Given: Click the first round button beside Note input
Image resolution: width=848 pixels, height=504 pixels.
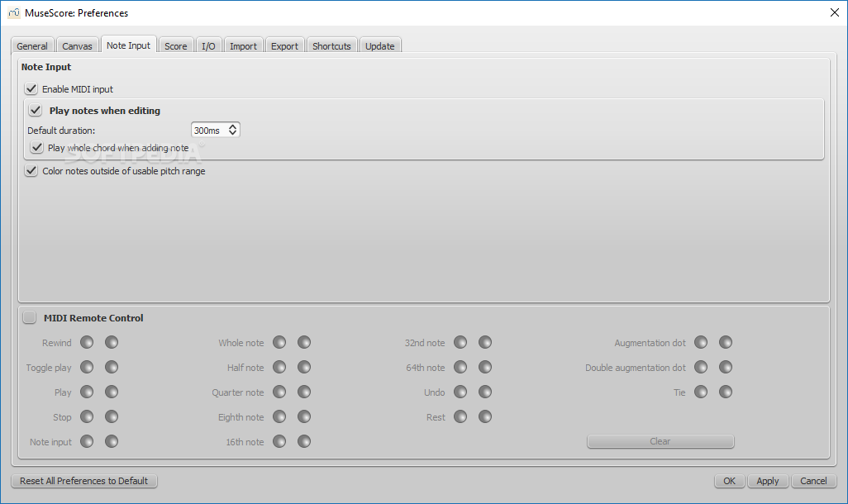Looking at the screenshot, I should click(x=87, y=442).
